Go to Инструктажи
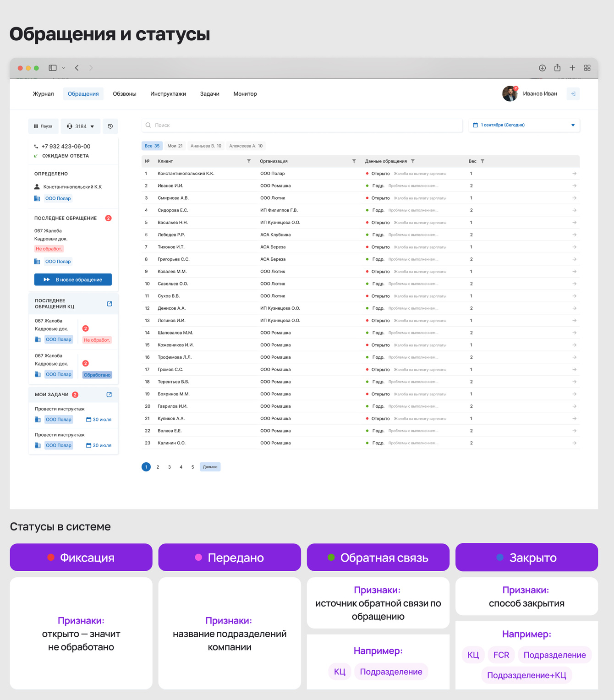The image size is (614, 700). [168, 94]
